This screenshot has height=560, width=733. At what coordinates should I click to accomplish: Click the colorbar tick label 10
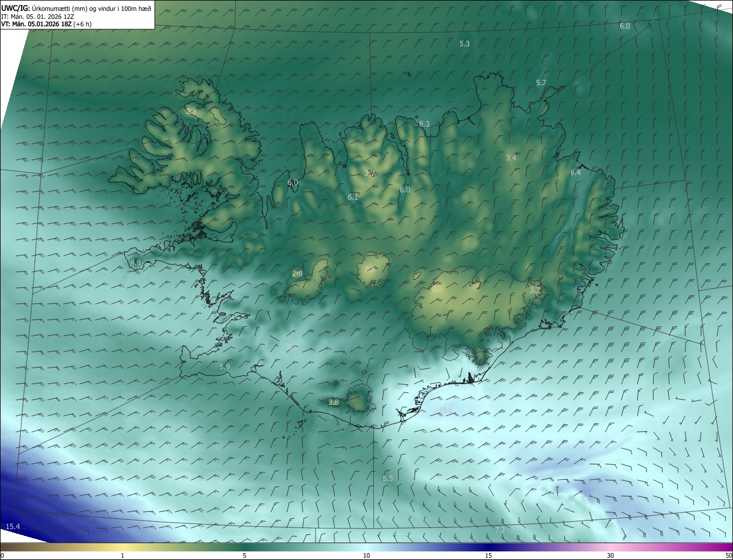pos(366,555)
